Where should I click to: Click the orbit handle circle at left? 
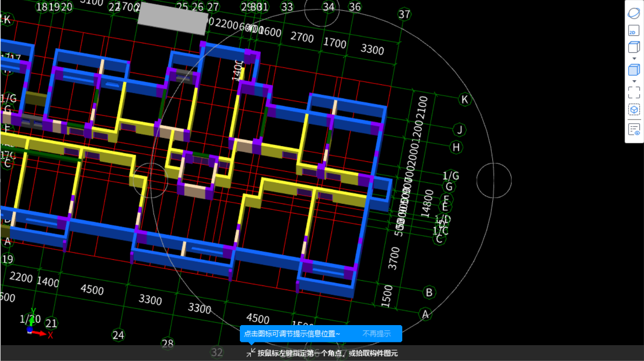150,180
